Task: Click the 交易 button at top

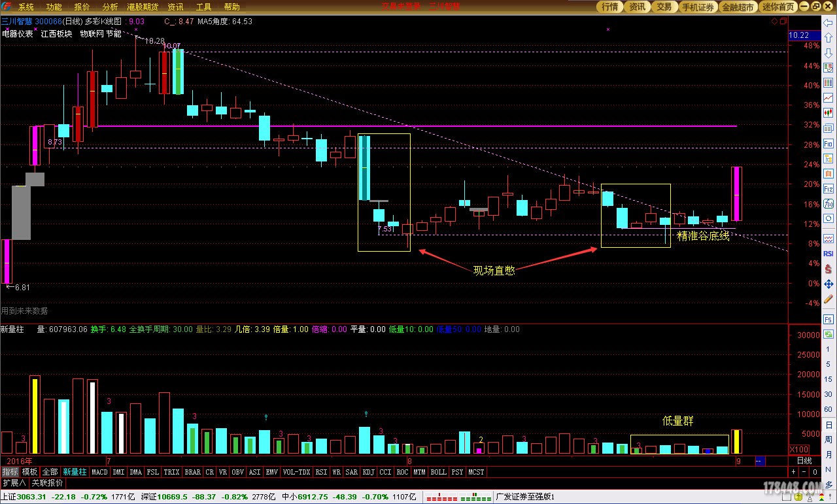Action: [664, 7]
